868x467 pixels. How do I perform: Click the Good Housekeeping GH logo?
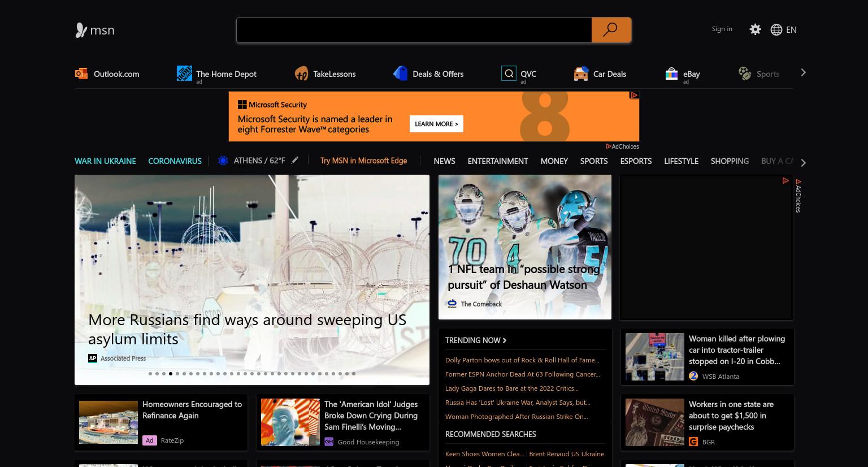(x=329, y=442)
